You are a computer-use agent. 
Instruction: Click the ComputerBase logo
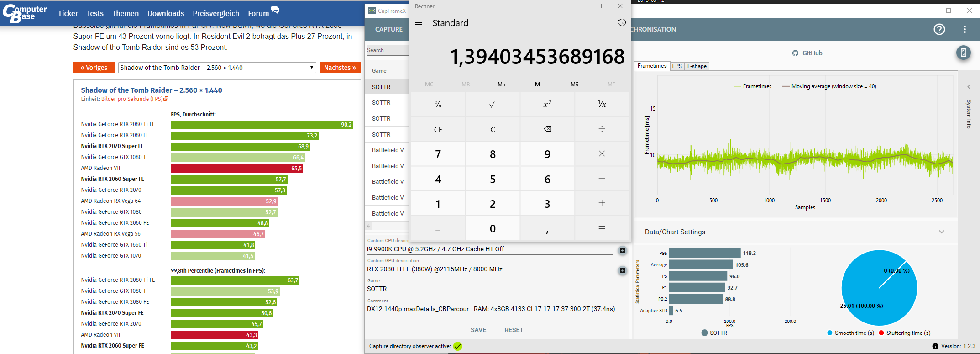(x=24, y=13)
